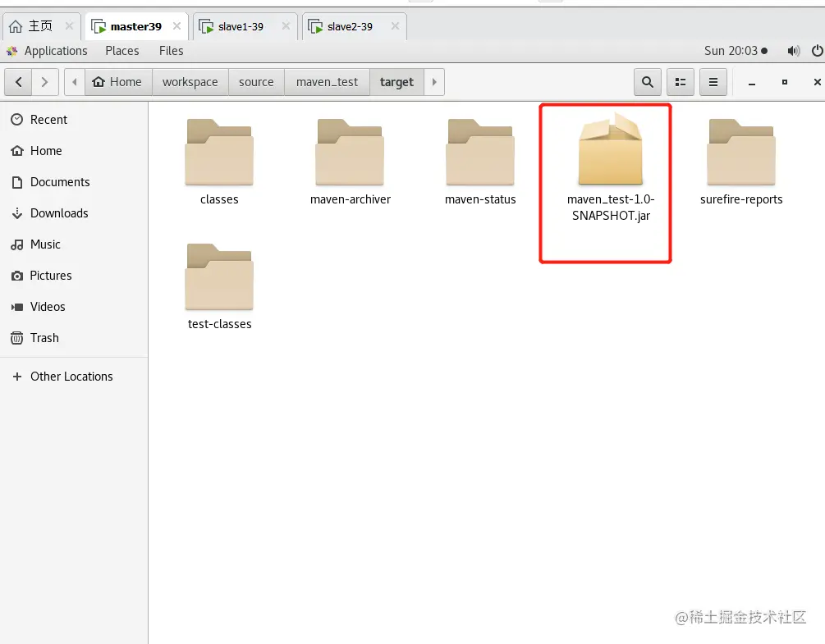825x644 pixels.
Task: Click the Other Locations label
Action: tap(71, 377)
